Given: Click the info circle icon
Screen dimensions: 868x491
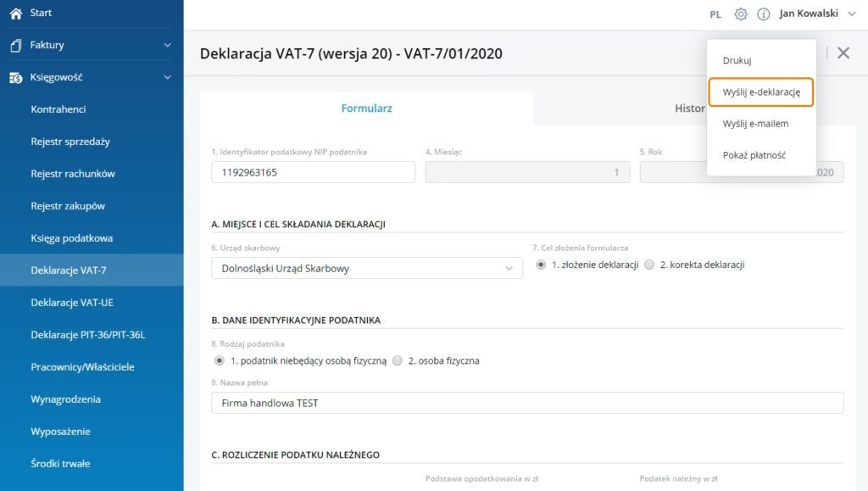Looking at the screenshot, I should pyautogui.click(x=763, y=14).
